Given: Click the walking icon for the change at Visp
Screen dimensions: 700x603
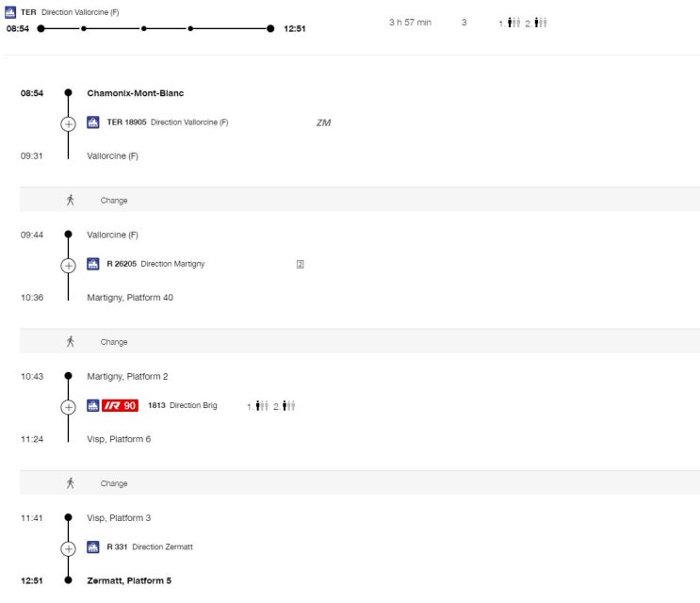Looking at the screenshot, I should tap(70, 483).
